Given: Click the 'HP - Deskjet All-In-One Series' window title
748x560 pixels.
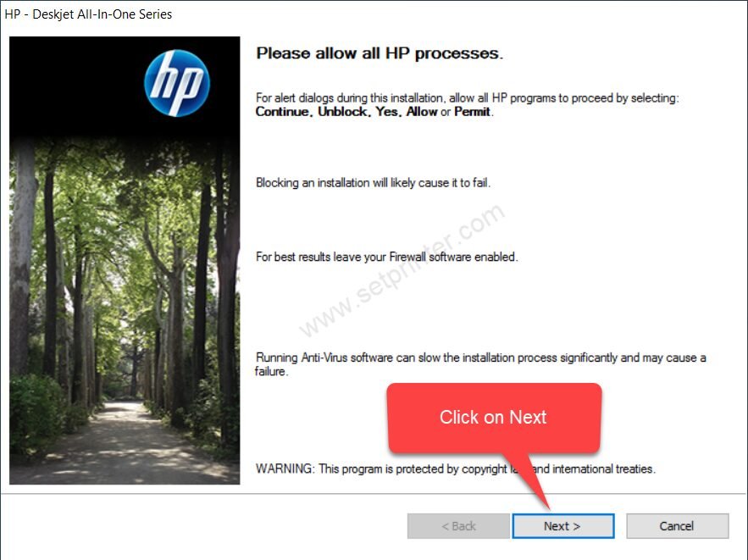Looking at the screenshot, I should pos(88,14).
